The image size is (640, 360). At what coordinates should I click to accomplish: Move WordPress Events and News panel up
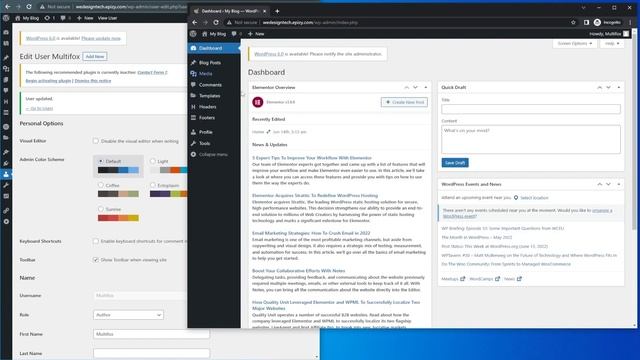(x=600, y=184)
